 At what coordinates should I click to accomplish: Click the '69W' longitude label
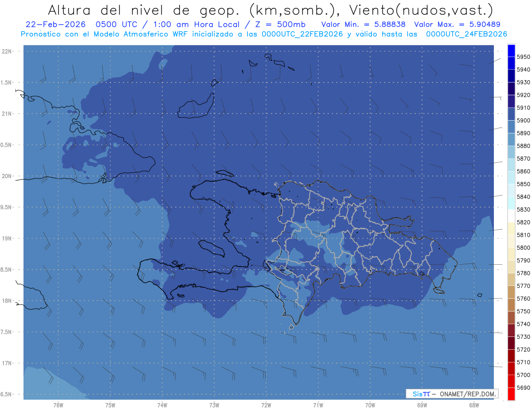422,405
